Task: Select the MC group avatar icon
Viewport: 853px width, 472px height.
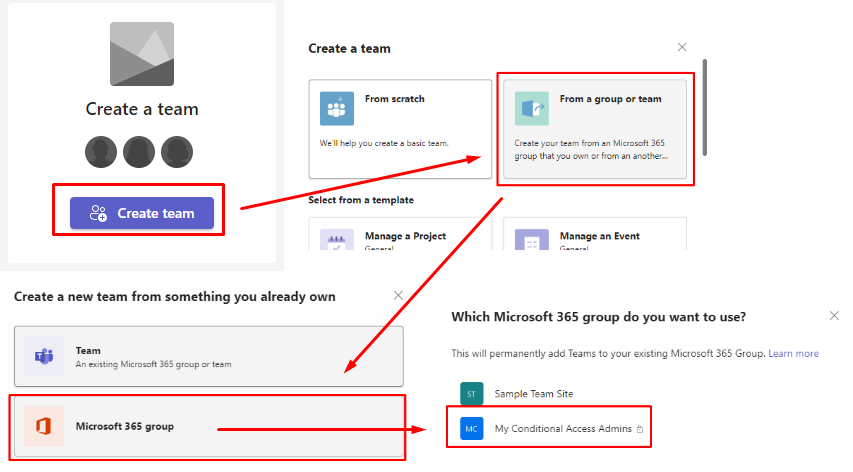Action: [471, 429]
